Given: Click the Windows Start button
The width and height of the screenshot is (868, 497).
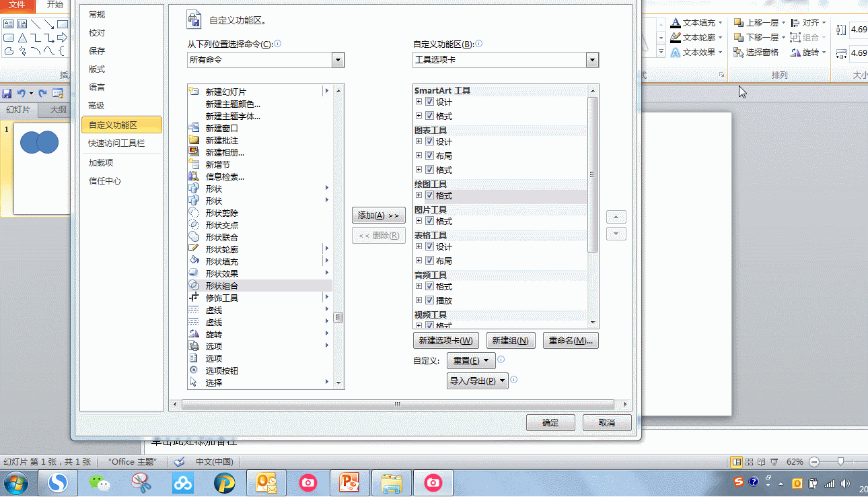Looking at the screenshot, I should click(x=15, y=483).
